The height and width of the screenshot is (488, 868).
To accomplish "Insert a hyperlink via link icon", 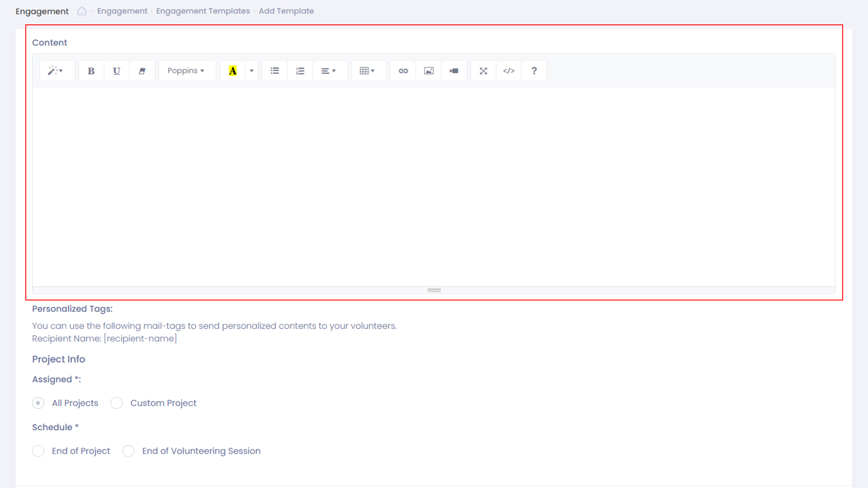I will (x=403, y=71).
